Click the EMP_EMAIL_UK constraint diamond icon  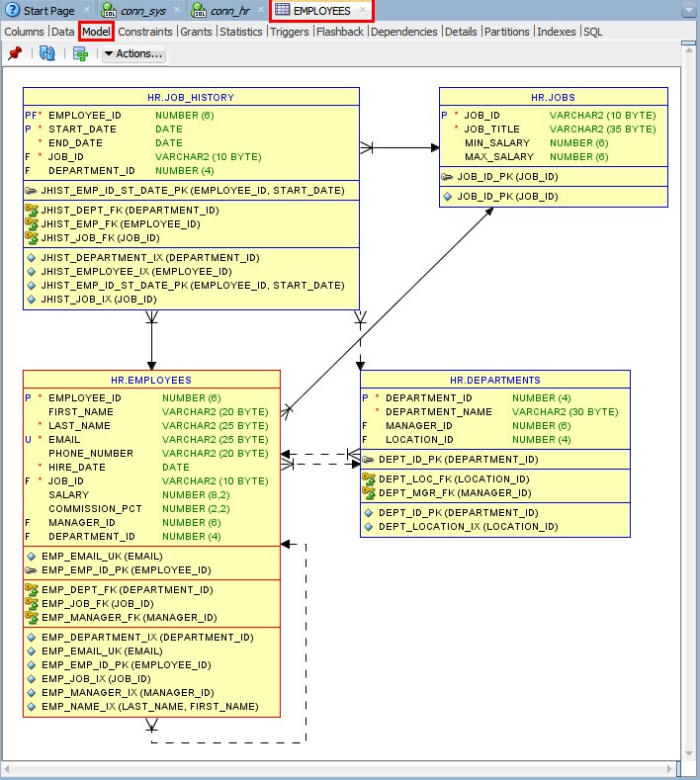click(x=32, y=557)
